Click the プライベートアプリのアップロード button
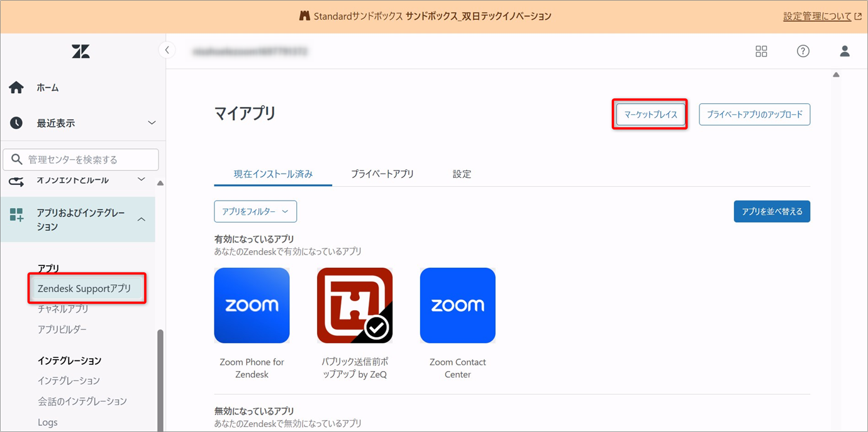This screenshot has width=868, height=432. click(x=754, y=115)
